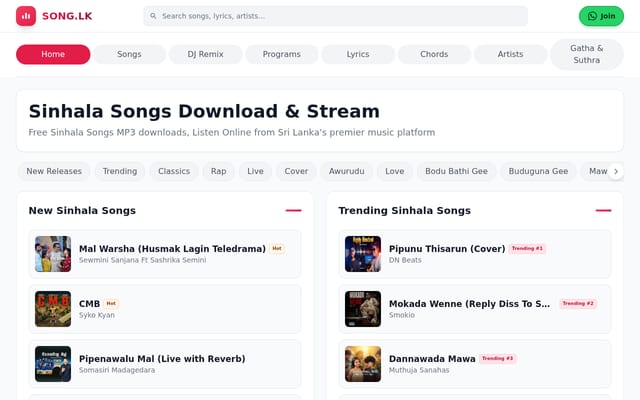Click Sinhala Songs Download & Stream heading
Image resolution: width=640 pixels, height=400 pixels.
204,111
